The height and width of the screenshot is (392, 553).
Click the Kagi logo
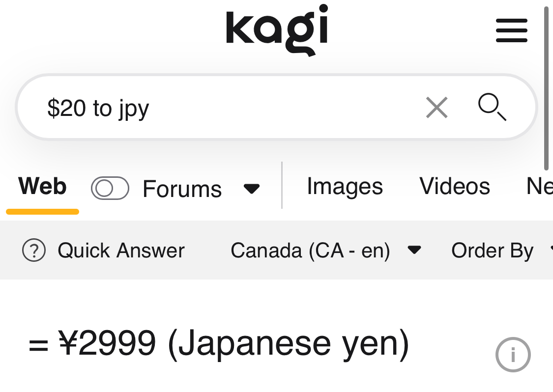pos(277,29)
